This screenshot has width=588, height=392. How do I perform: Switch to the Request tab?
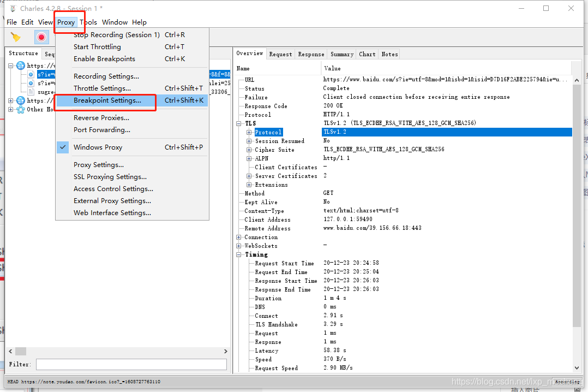[280, 55]
